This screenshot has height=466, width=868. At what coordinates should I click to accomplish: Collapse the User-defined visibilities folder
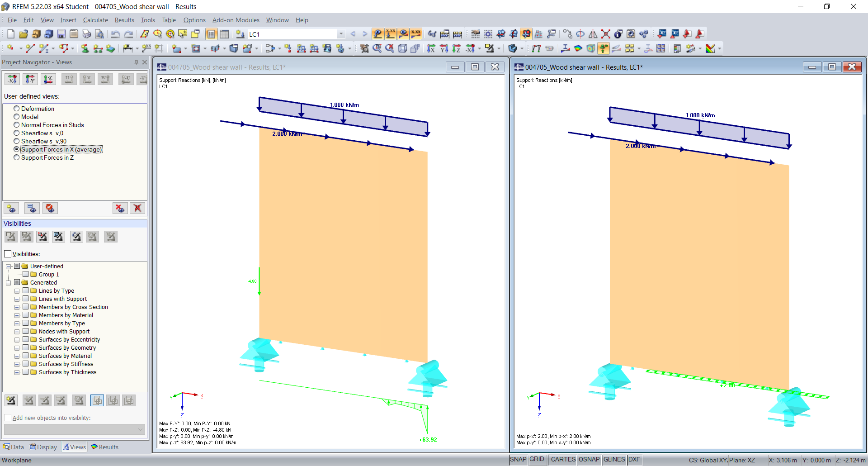(x=8, y=266)
